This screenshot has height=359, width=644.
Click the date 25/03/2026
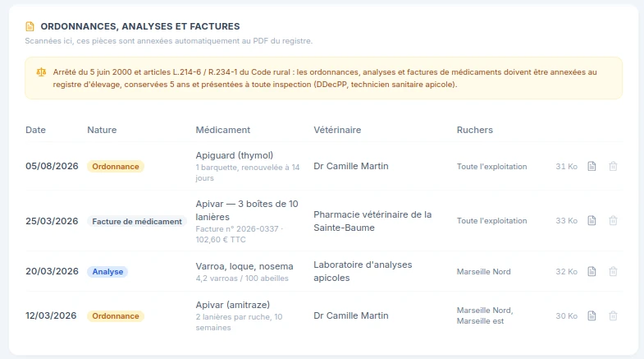click(x=52, y=221)
